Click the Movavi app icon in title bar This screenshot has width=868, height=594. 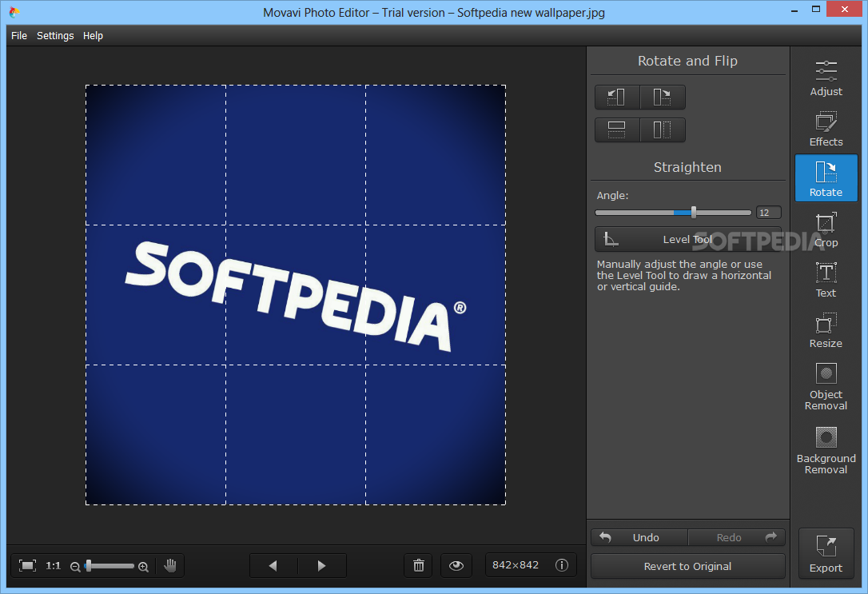(x=14, y=12)
